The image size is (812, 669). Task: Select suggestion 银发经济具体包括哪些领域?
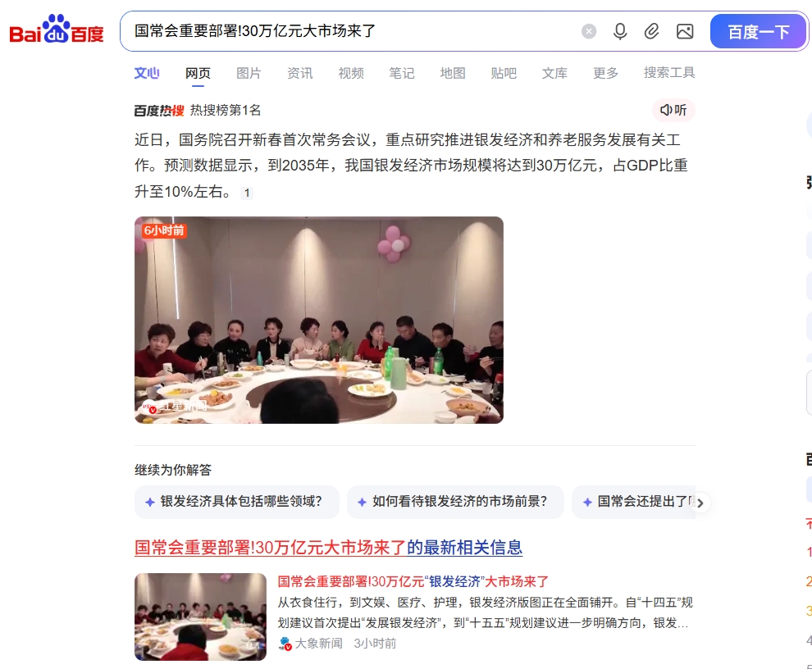(237, 502)
